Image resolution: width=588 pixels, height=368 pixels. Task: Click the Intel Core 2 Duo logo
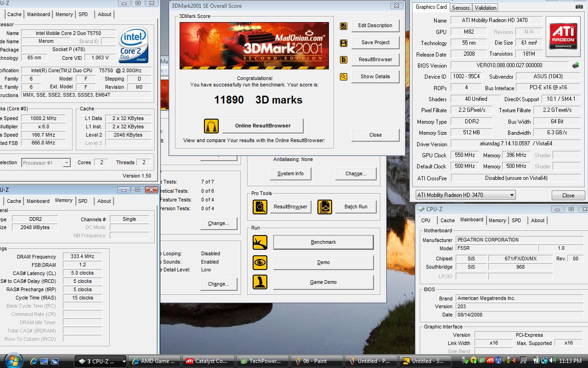[x=133, y=45]
